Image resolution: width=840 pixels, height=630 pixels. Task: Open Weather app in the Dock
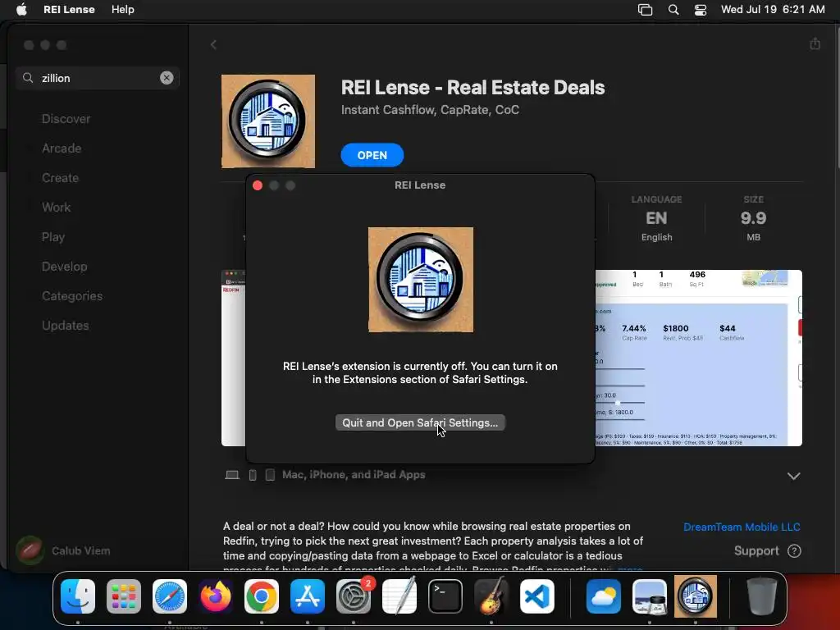click(604, 596)
